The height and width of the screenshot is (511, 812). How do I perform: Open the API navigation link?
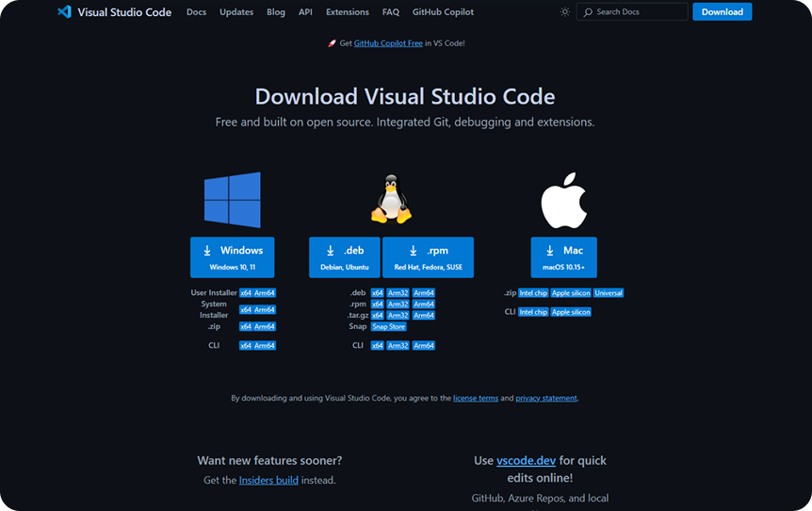305,12
